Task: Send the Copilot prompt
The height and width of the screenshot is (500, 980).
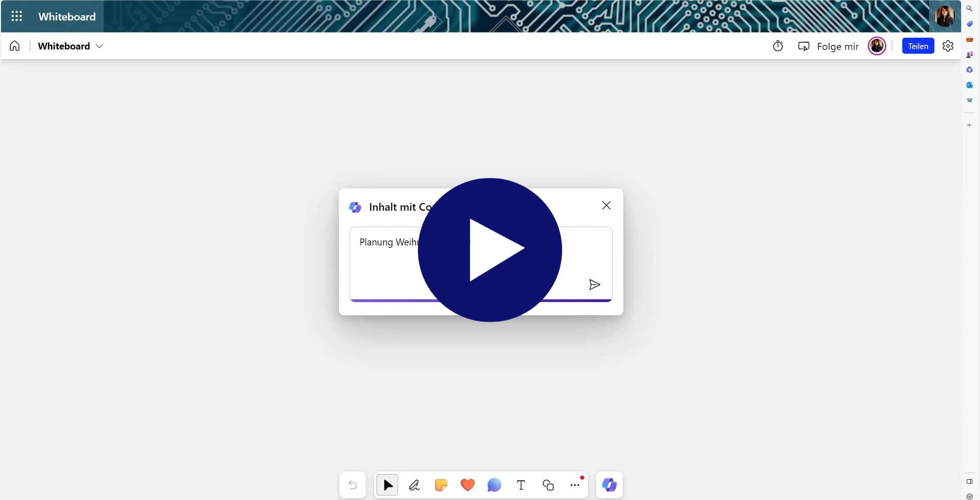Action: coord(594,285)
